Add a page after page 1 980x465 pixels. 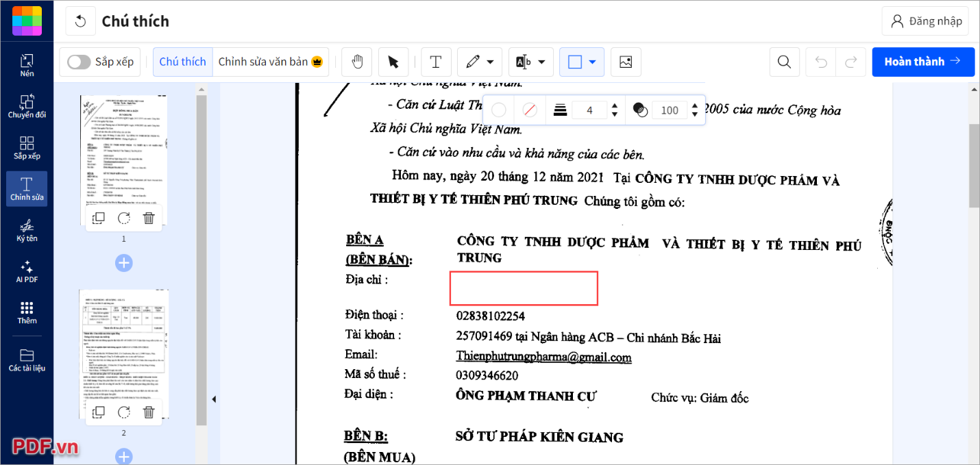[x=123, y=263]
